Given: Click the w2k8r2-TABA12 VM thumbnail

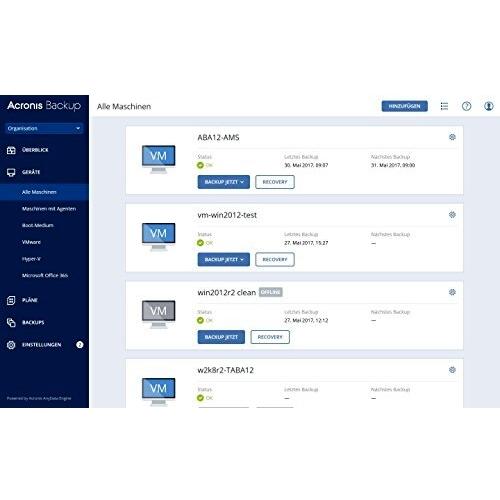Looking at the screenshot, I should click(x=159, y=392).
